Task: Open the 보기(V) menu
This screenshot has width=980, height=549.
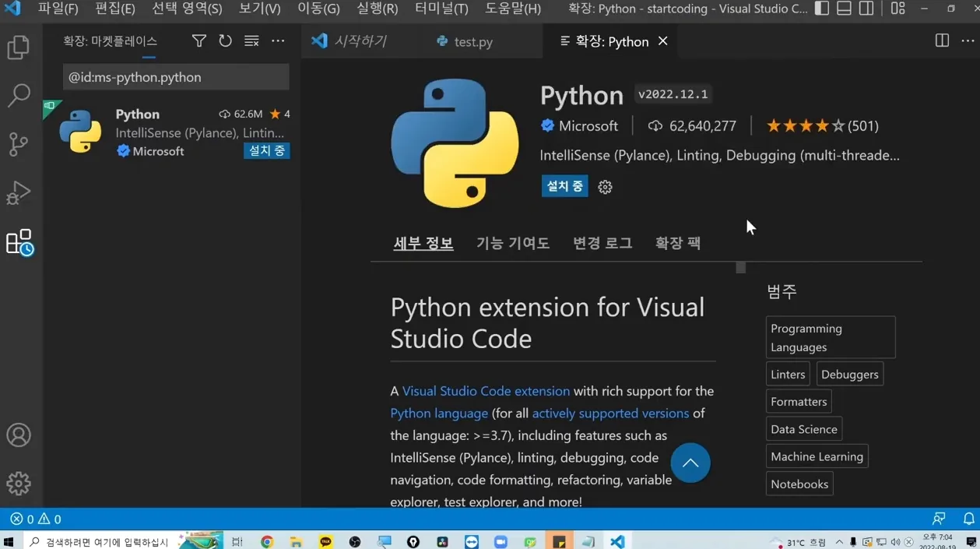Action: coord(259,9)
